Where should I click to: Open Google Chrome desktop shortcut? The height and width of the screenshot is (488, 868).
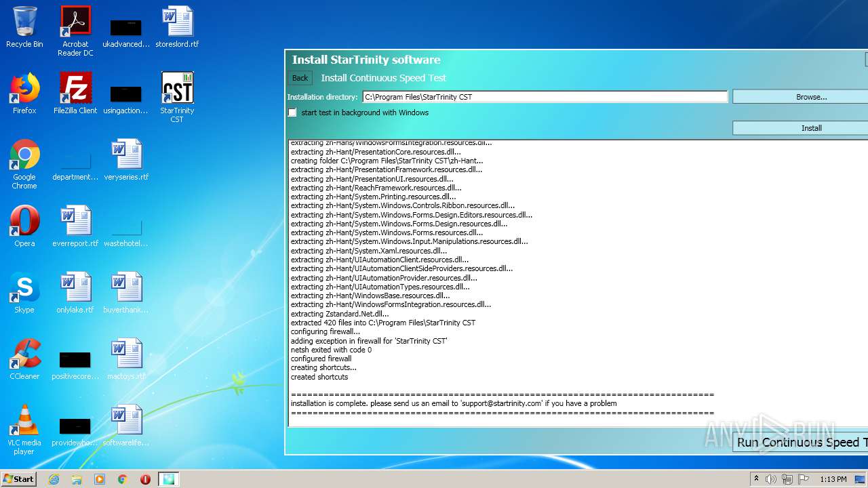click(x=24, y=164)
